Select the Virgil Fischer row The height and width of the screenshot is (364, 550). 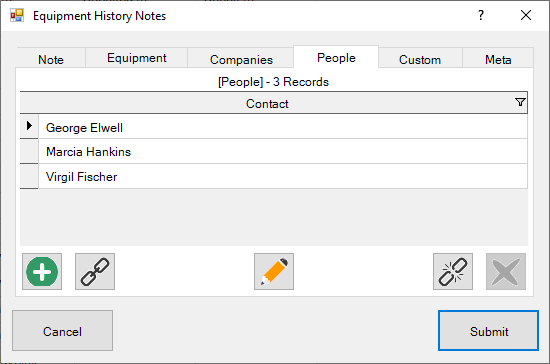283,176
